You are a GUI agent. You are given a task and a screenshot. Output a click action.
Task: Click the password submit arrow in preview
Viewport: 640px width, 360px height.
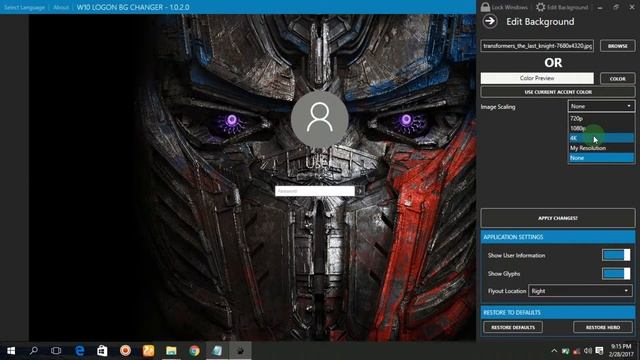(359, 191)
